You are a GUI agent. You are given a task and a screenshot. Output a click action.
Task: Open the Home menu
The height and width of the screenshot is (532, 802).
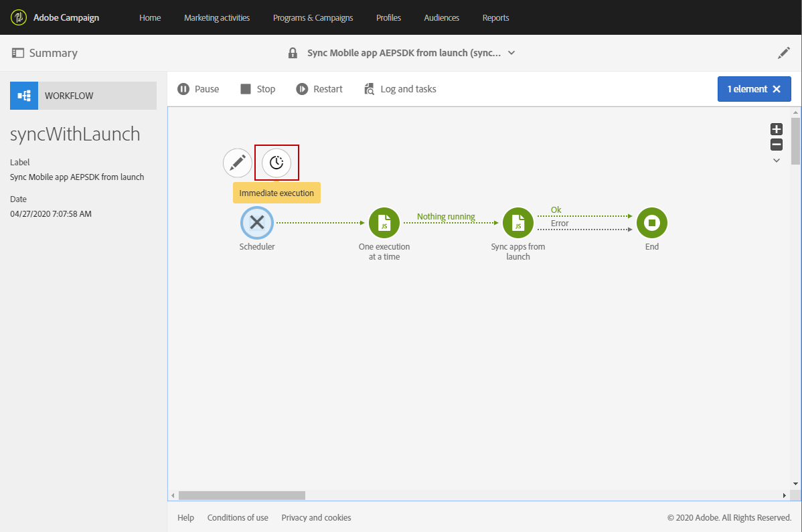click(150, 18)
